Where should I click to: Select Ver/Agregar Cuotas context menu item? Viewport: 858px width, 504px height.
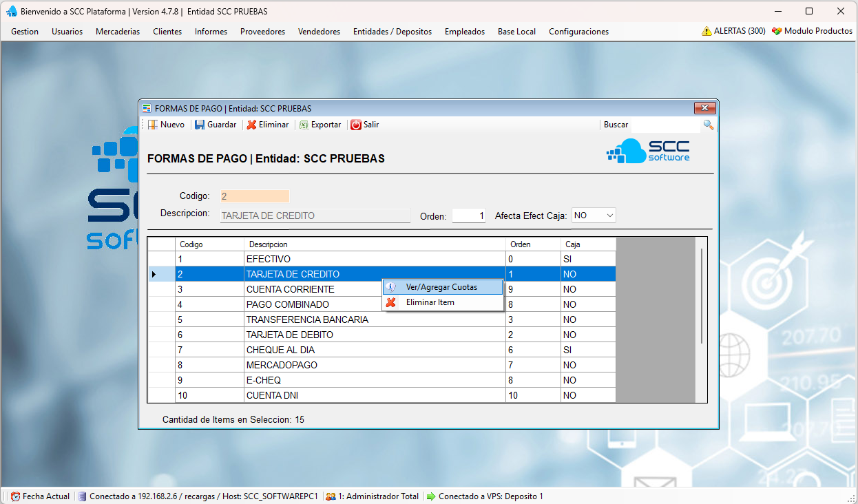(x=441, y=287)
